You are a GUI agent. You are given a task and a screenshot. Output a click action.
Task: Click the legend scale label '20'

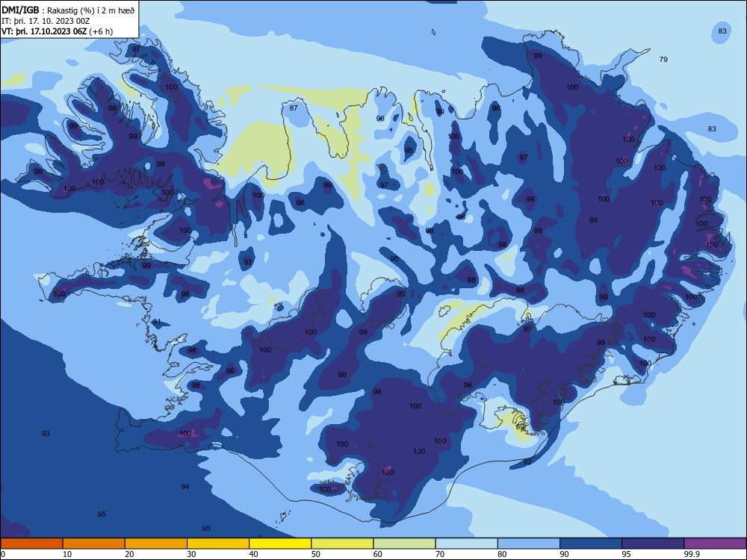(x=129, y=554)
